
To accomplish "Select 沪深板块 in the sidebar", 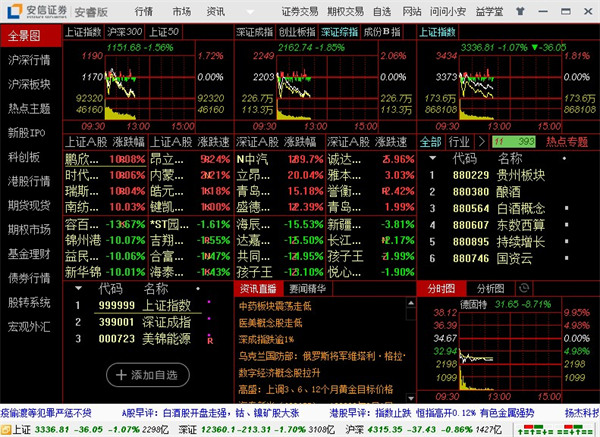I will tap(29, 84).
